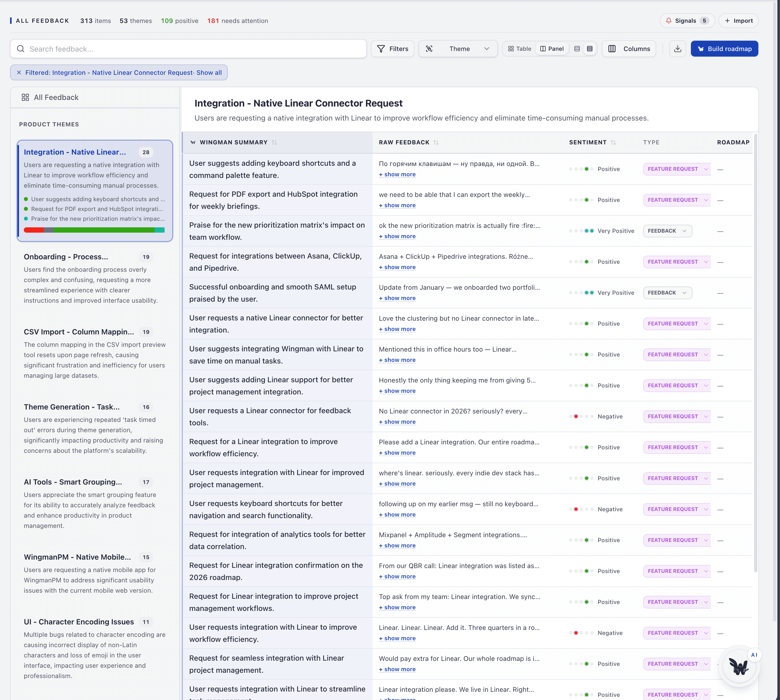Click the All Feedback grid icon

coord(25,98)
